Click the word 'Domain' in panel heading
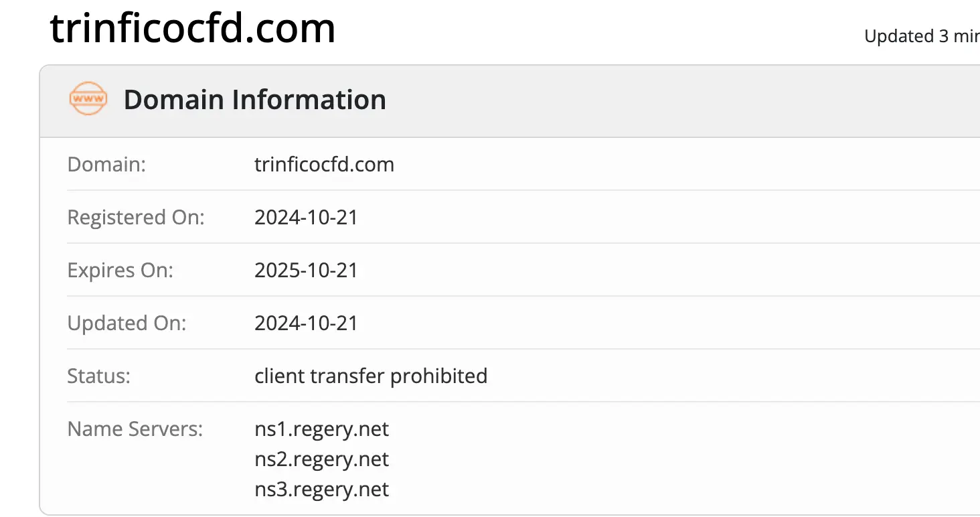Screen dimensions: 980x517 pos(173,100)
